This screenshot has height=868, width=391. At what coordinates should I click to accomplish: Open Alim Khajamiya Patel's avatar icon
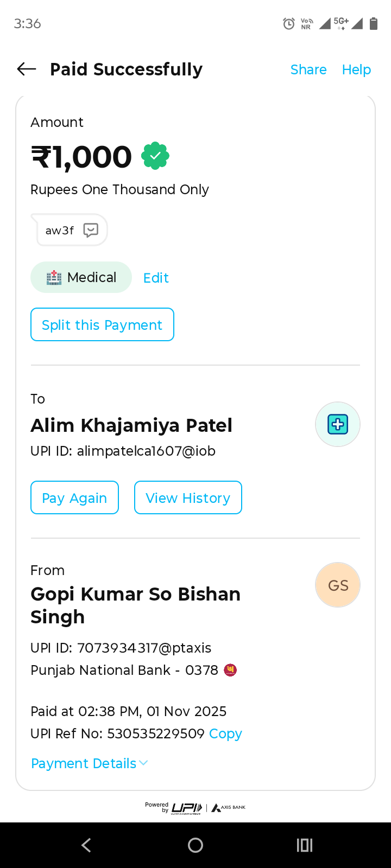coord(338,424)
